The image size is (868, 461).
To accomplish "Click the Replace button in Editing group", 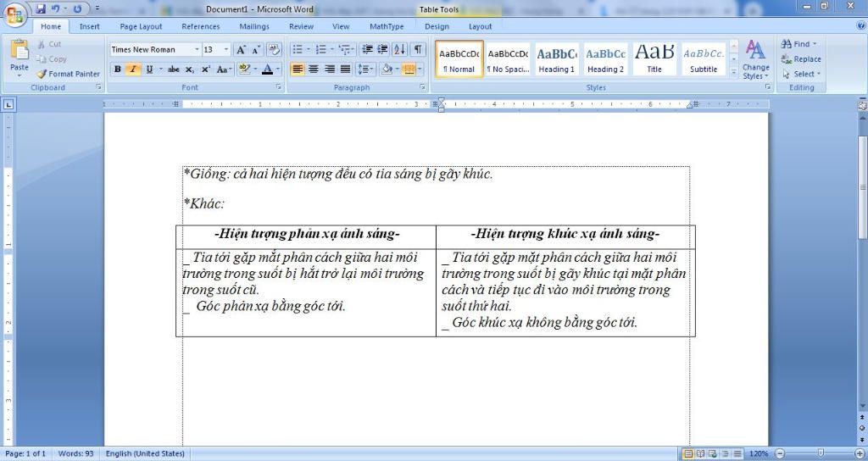I will (800, 59).
